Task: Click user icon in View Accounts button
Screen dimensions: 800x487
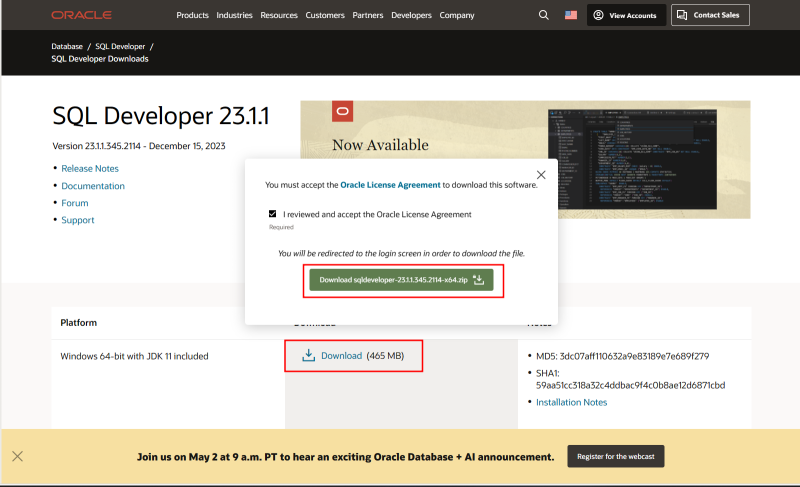Action: pos(598,15)
